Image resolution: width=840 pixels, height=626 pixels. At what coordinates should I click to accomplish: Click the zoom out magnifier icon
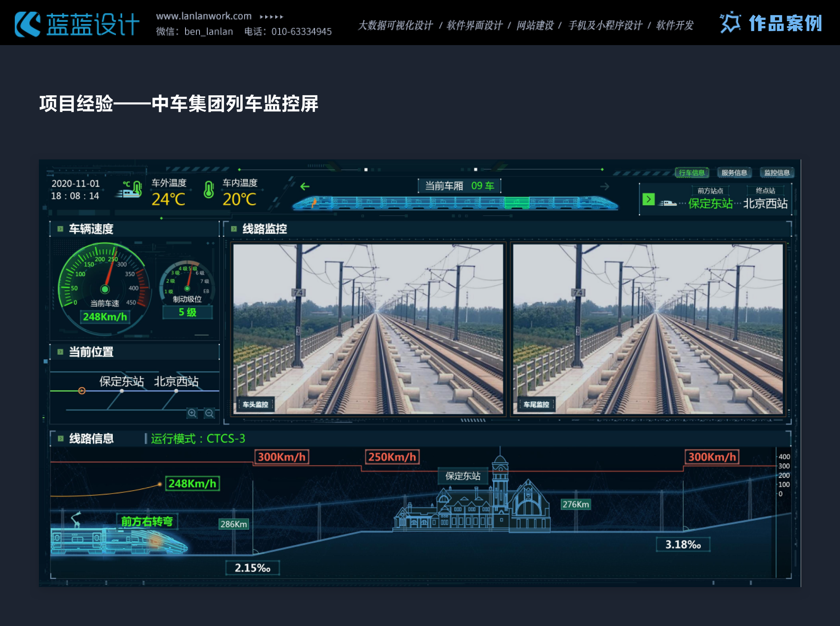point(209,413)
